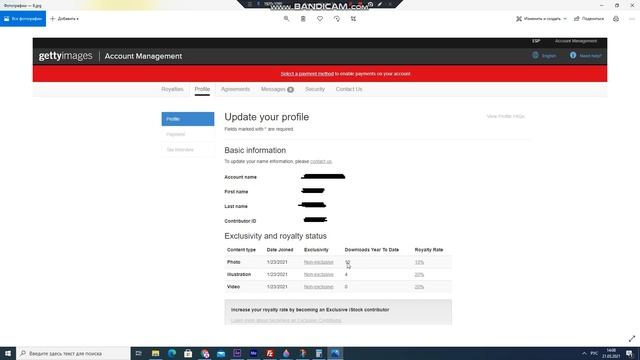Click Non-exclusive link in Photo row
The height and width of the screenshot is (360, 640).
[x=318, y=262]
